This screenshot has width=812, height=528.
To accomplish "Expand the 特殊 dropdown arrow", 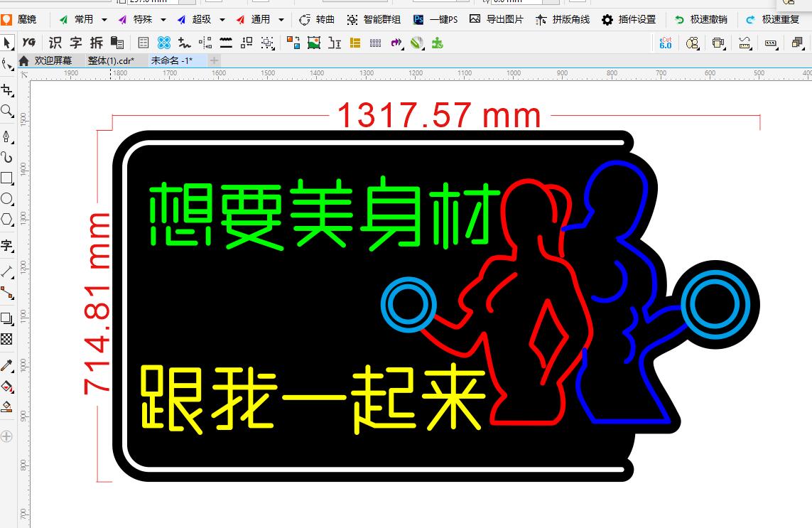I will pyautogui.click(x=163, y=20).
